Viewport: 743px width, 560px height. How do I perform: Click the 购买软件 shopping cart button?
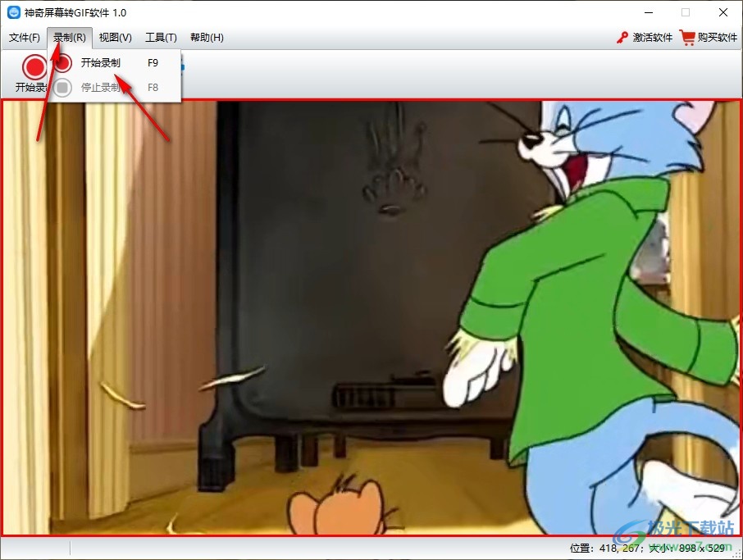coord(709,38)
